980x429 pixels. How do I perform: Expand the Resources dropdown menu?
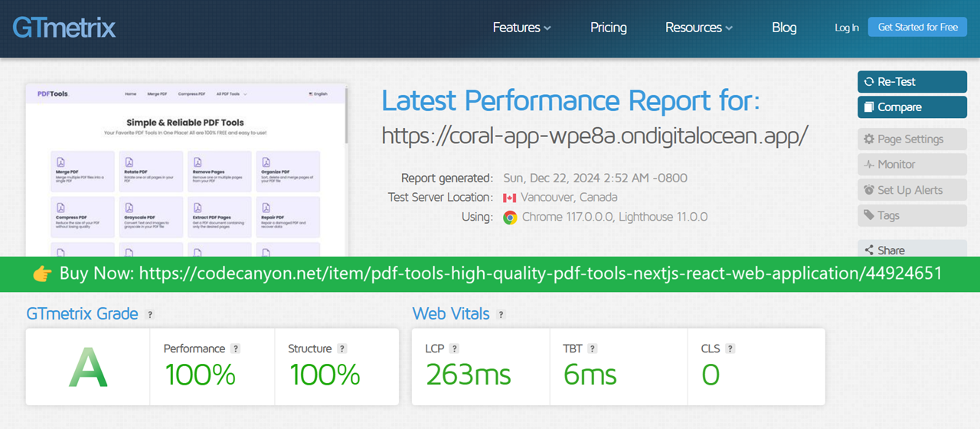(x=698, y=28)
